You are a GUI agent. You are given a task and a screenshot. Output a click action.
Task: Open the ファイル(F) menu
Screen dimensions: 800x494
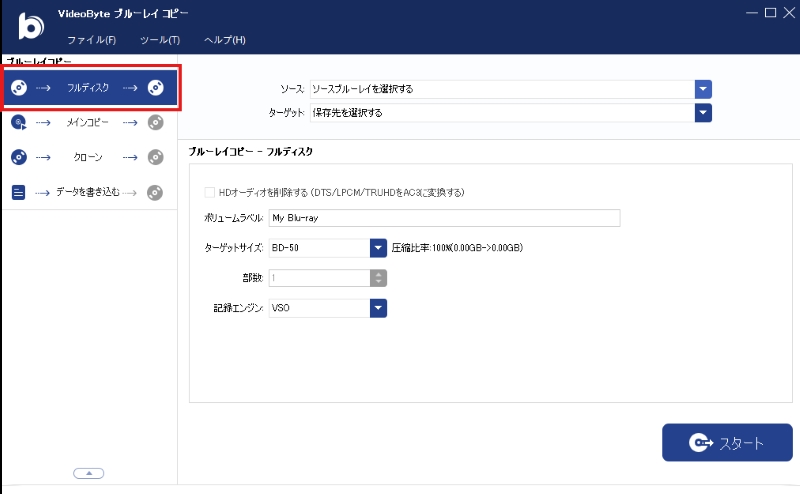[92, 40]
